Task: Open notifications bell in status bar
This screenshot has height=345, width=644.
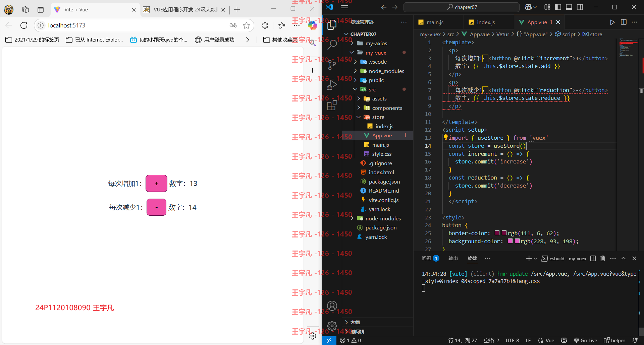Action: [635, 340]
